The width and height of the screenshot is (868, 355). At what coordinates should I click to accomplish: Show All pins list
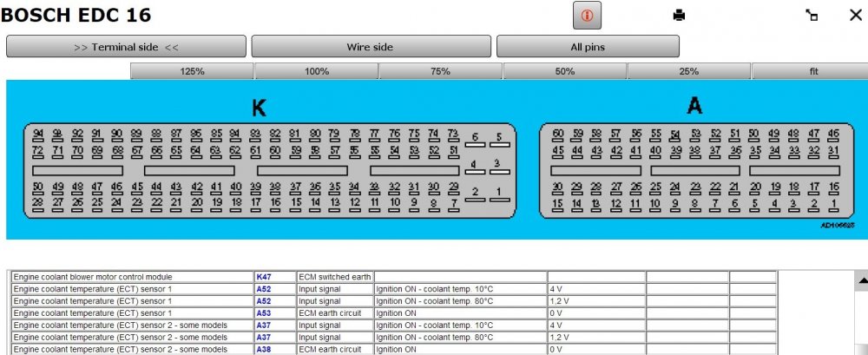(588, 47)
